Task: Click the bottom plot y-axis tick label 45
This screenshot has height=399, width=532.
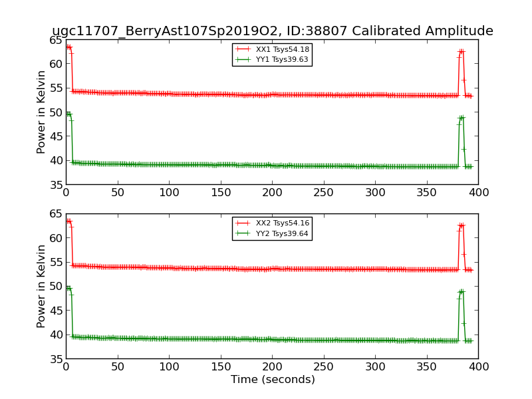Action: 56,311
